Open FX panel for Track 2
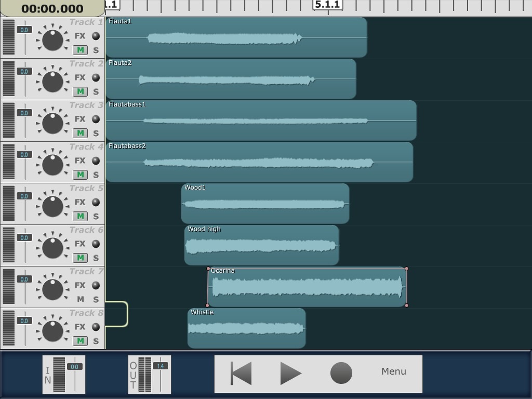532x399 pixels. [79, 77]
